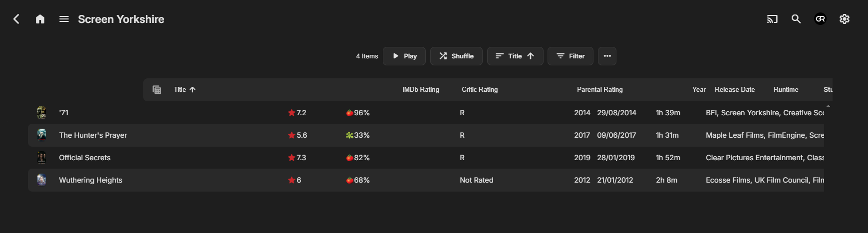868x233 pixels.
Task: Open search with the magnifier icon
Action: tap(796, 19)
